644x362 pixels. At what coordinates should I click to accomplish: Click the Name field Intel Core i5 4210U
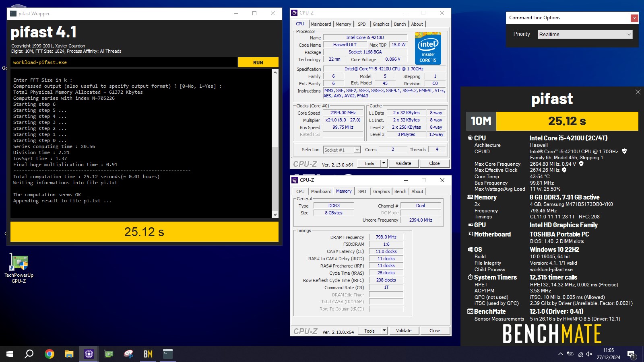tap(365, 37)
